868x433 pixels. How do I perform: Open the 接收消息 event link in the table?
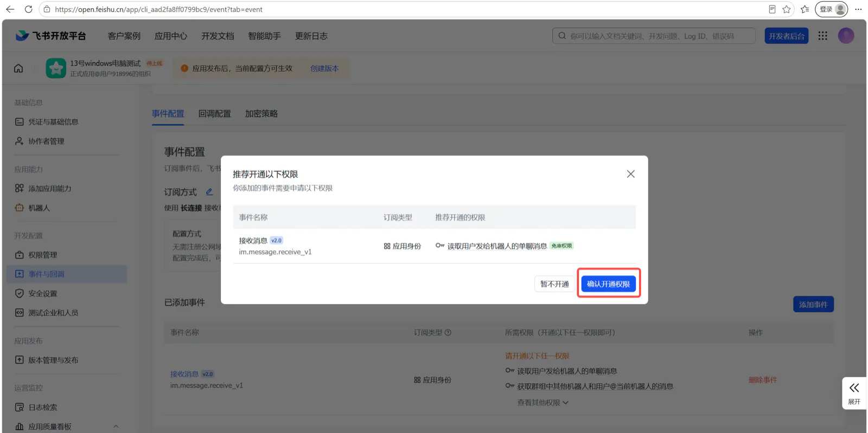coord(184,374)
